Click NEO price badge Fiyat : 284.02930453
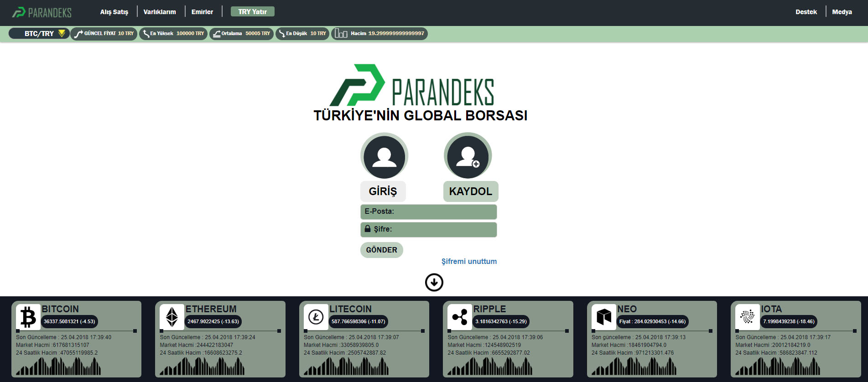868x382 pixels. [652, 321]
